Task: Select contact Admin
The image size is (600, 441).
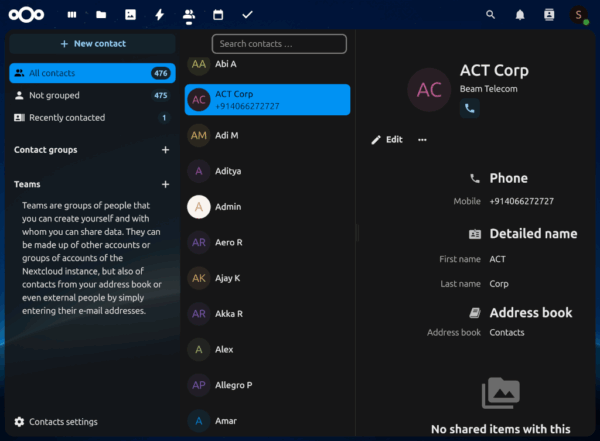Action: (267, 207)
